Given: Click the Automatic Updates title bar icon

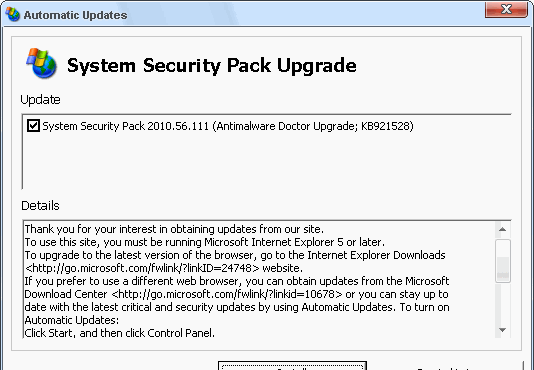Looking at the screenshot, I should 13,15.
